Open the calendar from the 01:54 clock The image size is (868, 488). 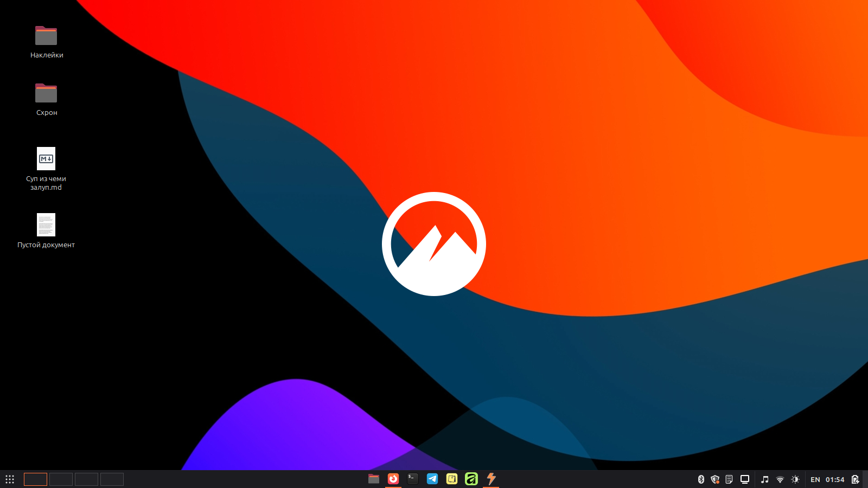coord(835,479)
